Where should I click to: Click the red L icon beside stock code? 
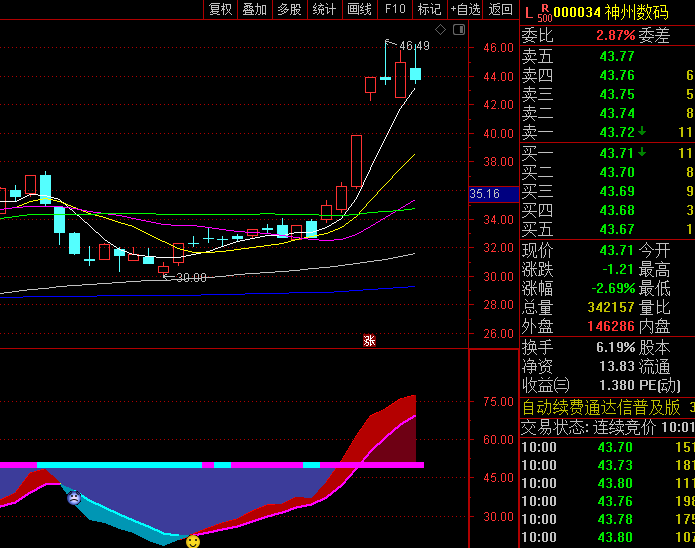(x=528, y=12)
